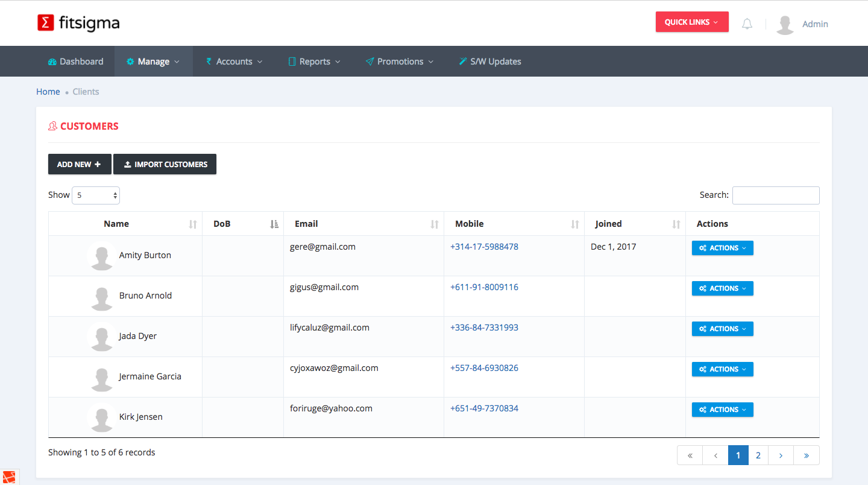This screenshot has width=868, height=485.
Task: Click the fitsigma logo
Action: [x=78, y=23]
